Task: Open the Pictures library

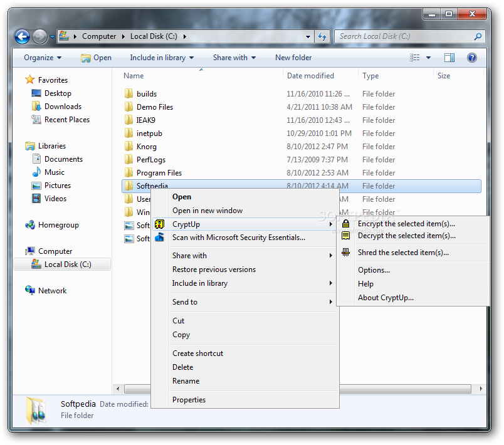Action: click(x=51, y=186)
